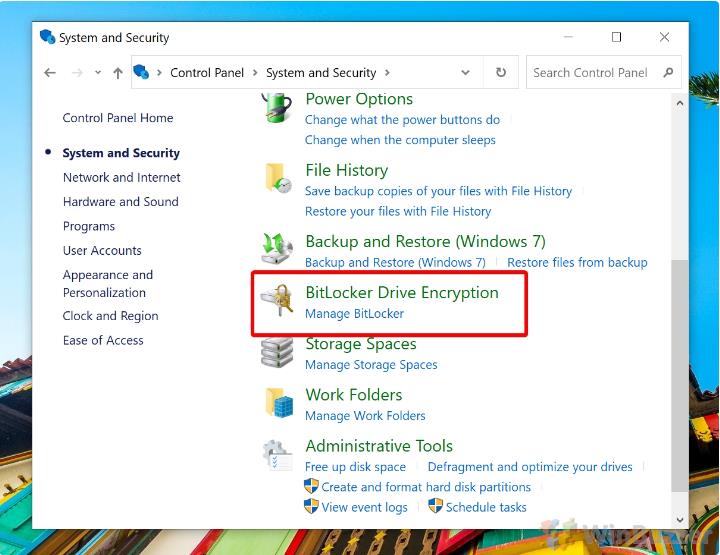The height and width of the screenshot is (555, 720).
Task: Open the Administrative Tools heading
Action: tap(379, 446)
